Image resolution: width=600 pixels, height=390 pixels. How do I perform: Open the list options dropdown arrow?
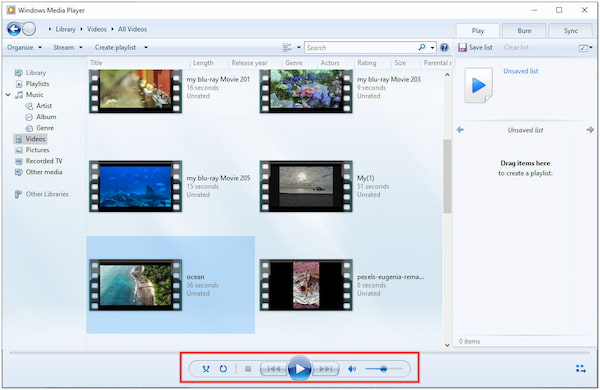point(591,47)
